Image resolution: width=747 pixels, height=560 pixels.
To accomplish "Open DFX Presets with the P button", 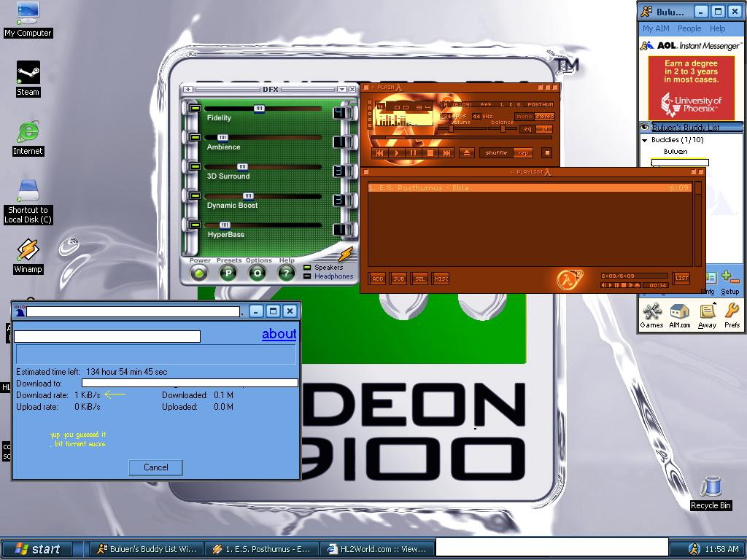I will [228, 273].
